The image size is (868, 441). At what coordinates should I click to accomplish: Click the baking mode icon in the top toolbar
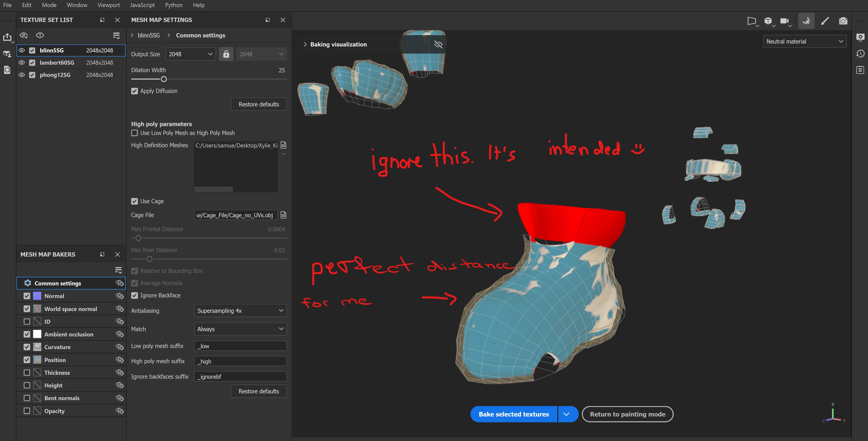point(806,21)
